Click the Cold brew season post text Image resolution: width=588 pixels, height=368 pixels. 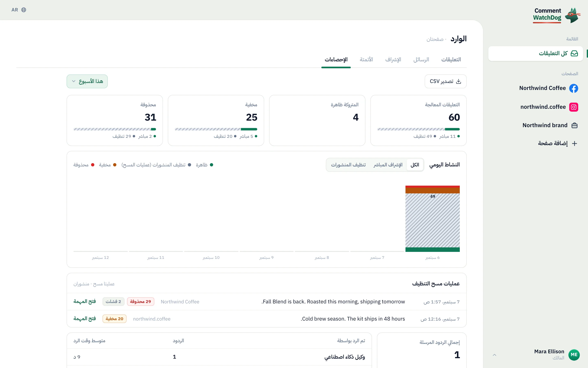click(x=353, y=319)
